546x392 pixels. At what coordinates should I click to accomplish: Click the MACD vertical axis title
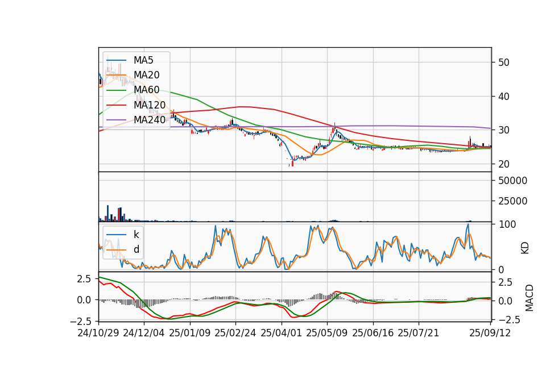530,298
